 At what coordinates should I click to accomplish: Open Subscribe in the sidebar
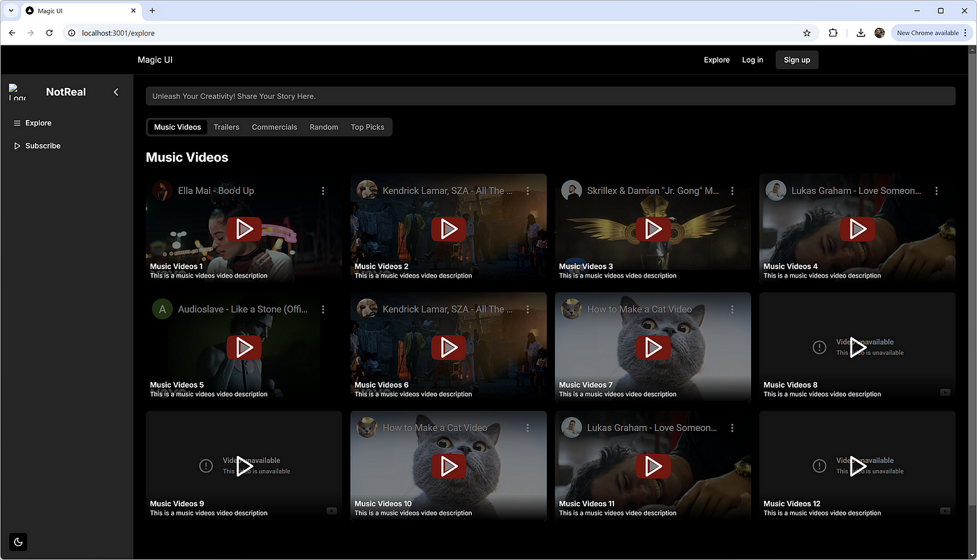[x=38, y=146]
